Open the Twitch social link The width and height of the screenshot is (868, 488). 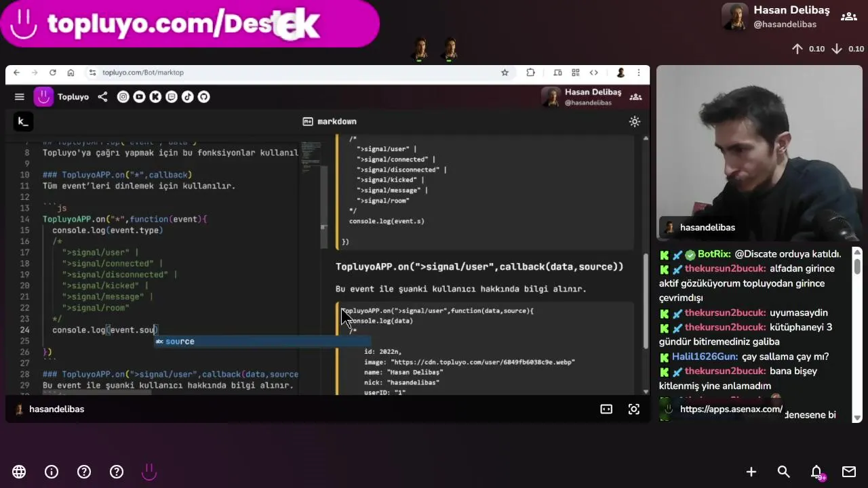coord(172,97)
